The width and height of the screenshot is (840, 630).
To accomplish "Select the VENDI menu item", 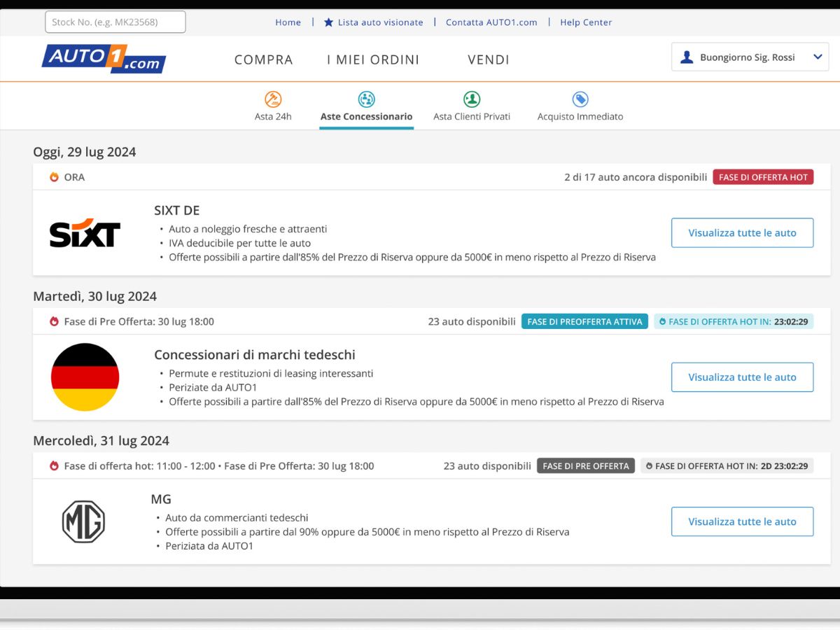I will (x=489, y=60).
